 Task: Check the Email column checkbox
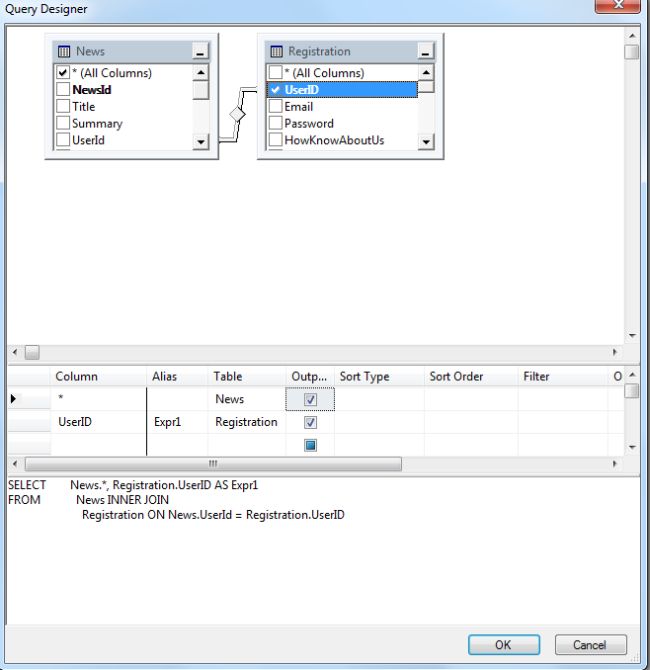click(x=275, y=106)
